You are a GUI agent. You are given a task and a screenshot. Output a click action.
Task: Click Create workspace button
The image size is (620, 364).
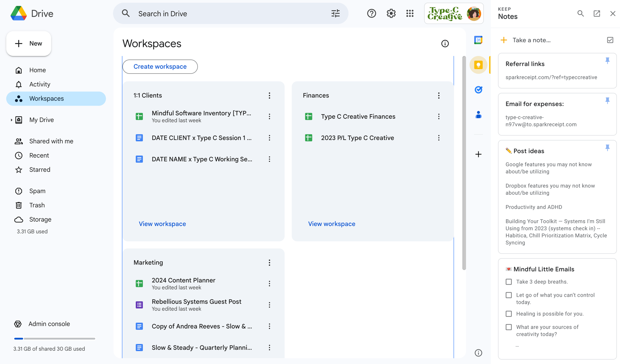[160, 67]
